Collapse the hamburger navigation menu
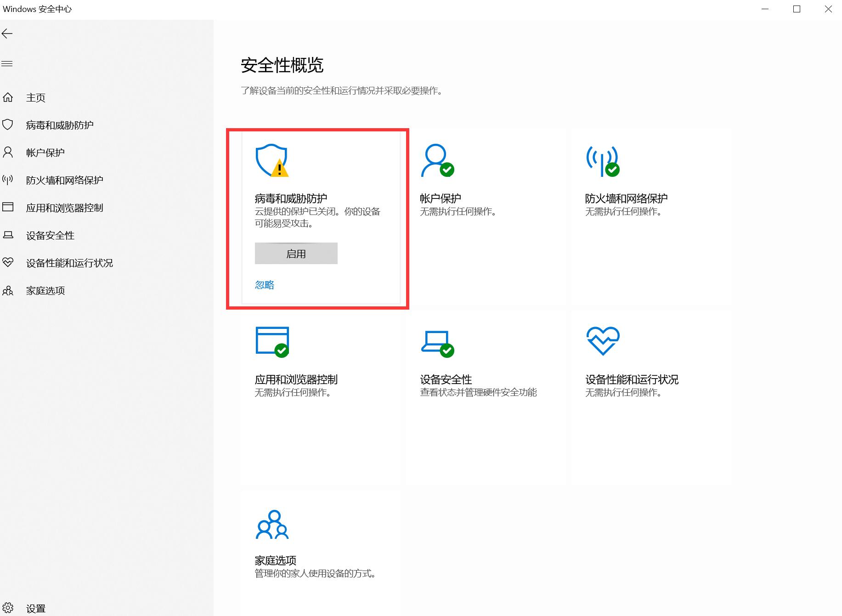Viewport: 842px width, 616px height. 7,64
